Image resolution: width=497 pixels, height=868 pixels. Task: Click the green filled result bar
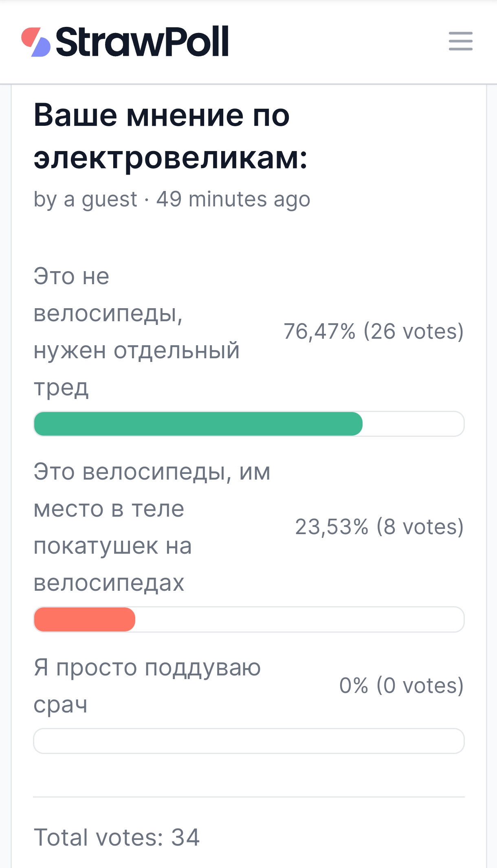198,424
